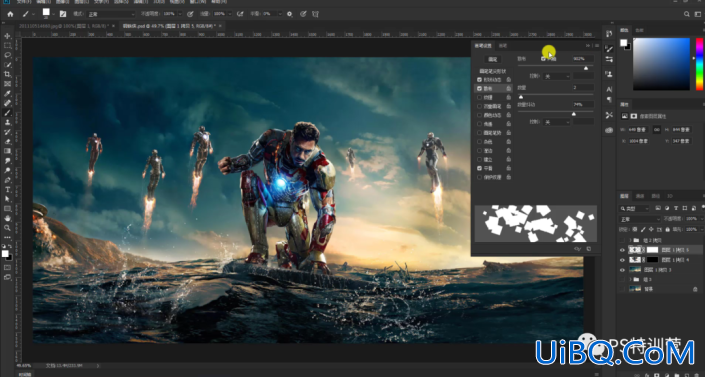Open the brush preset picker arrow in options bar

(x=53, y=14)
